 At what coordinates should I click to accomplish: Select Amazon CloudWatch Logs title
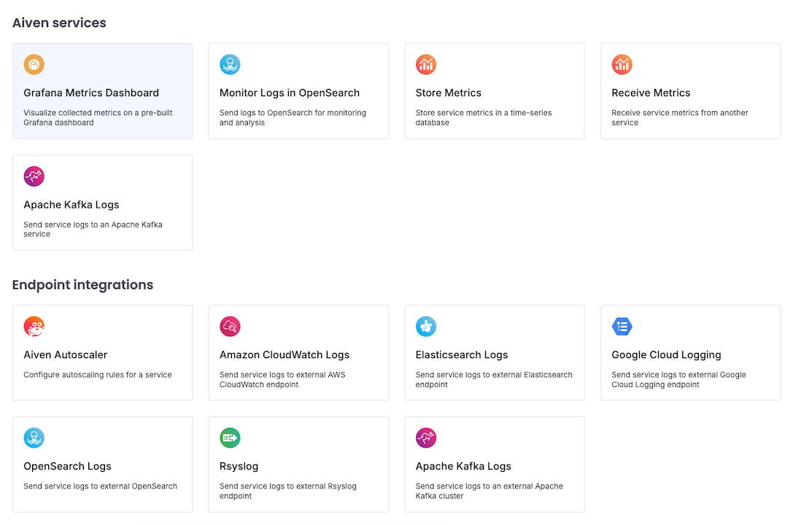285,354
